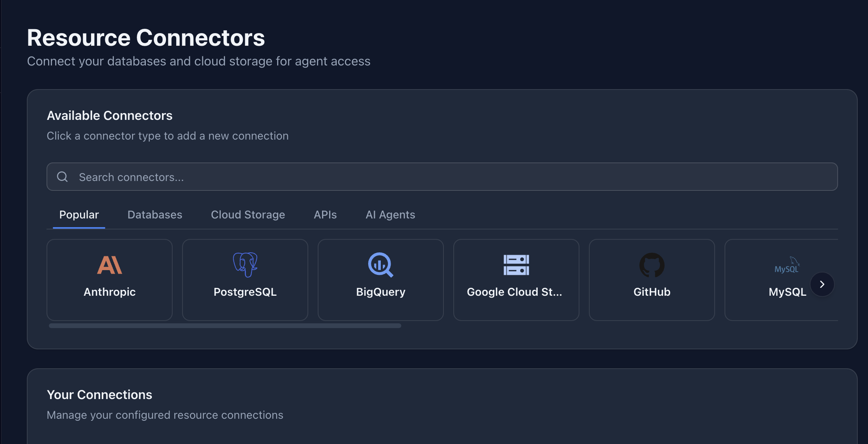Open the BigQuery connector card
The width and height of the screenshot is (868, 444).
click(380, 280)
